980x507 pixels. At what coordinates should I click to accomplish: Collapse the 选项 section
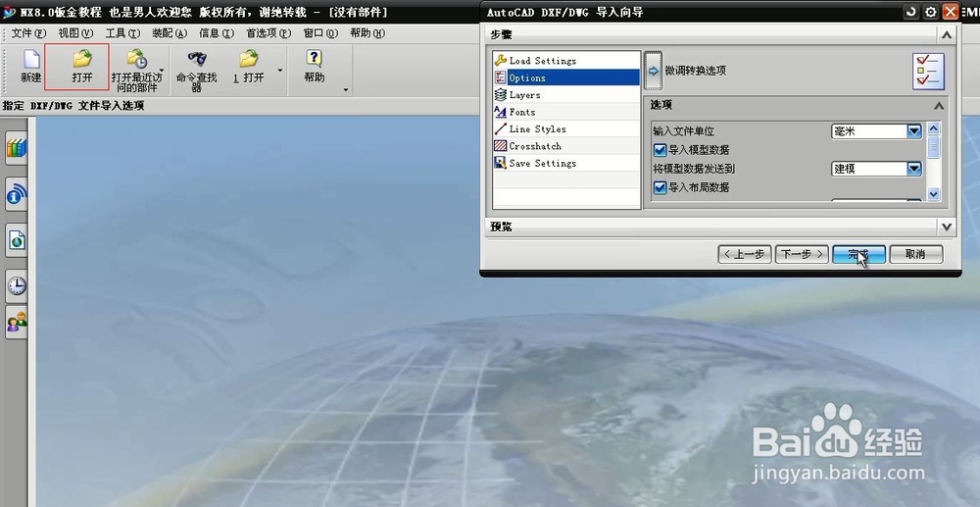click(939, 106)
